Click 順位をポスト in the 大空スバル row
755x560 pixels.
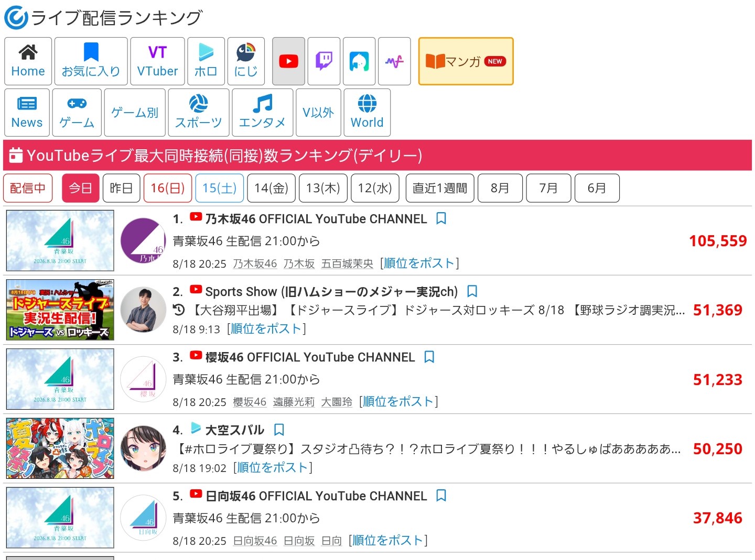click(x=273, y=468)
